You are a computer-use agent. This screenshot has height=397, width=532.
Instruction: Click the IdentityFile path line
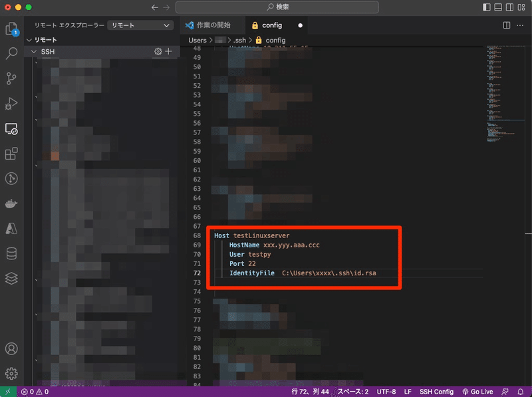(303, 273)
